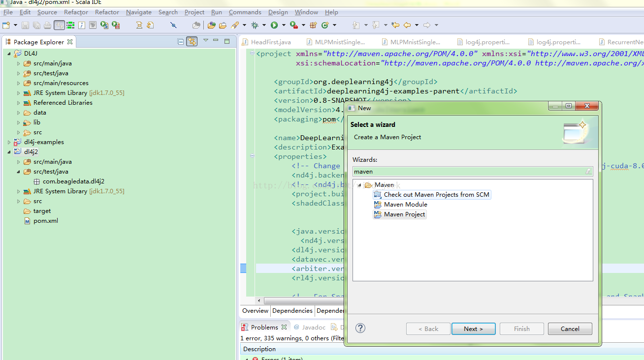Click the Cancel button in wizard
Image resolution: width=644 pixels, height=360 pixels.
[x=570, y=329]
